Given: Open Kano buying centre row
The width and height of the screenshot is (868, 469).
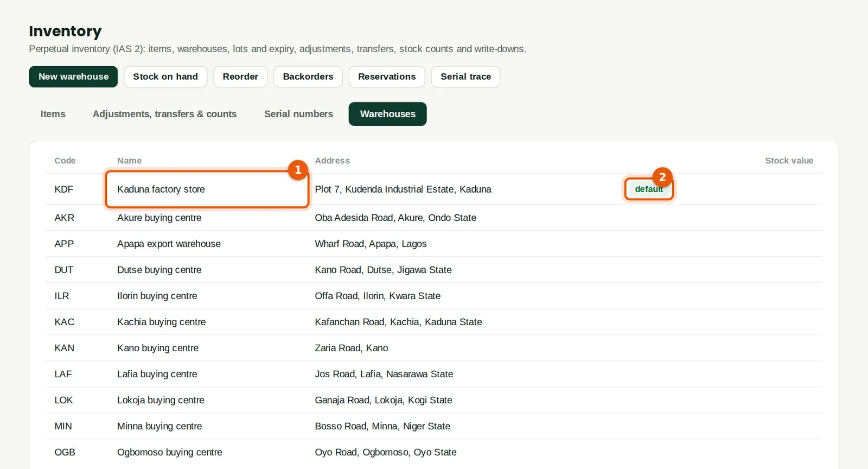Looking at the screenshot, I should pyautogui.click(x=434, y=348).
